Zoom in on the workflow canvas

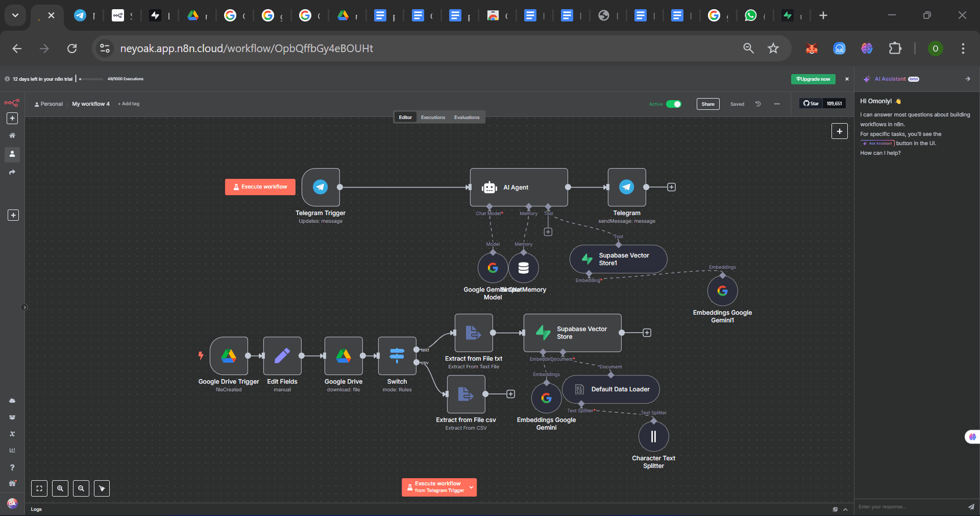(x=60, y=488)
